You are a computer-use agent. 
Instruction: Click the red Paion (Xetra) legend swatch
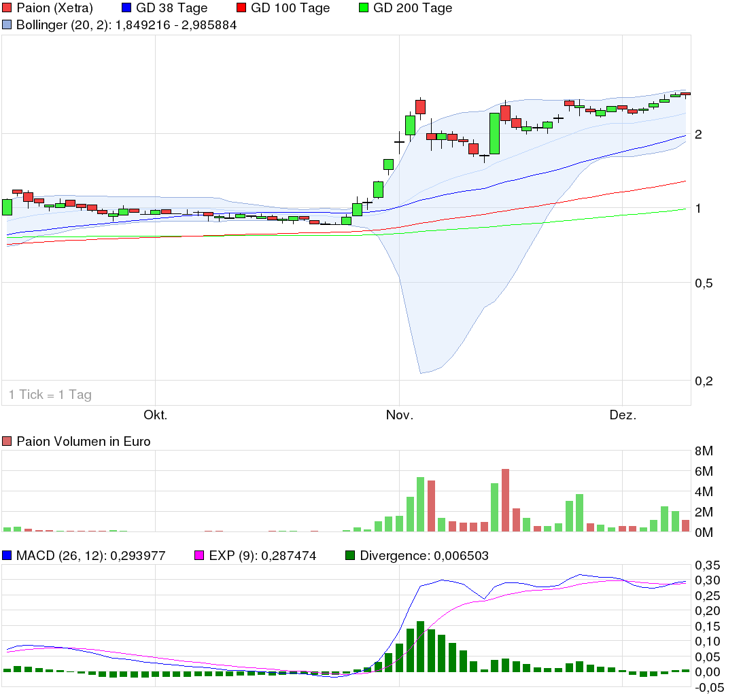coord(7,8)
